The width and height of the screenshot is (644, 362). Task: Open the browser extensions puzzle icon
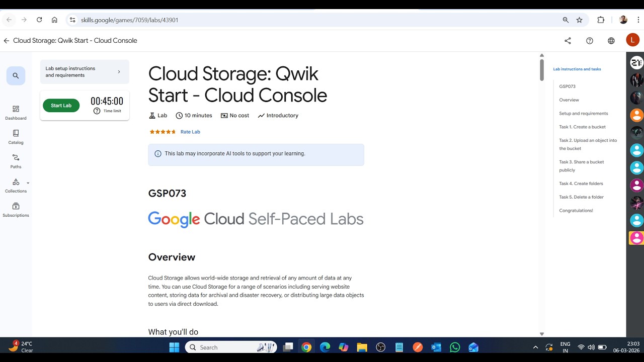[601, 20]
